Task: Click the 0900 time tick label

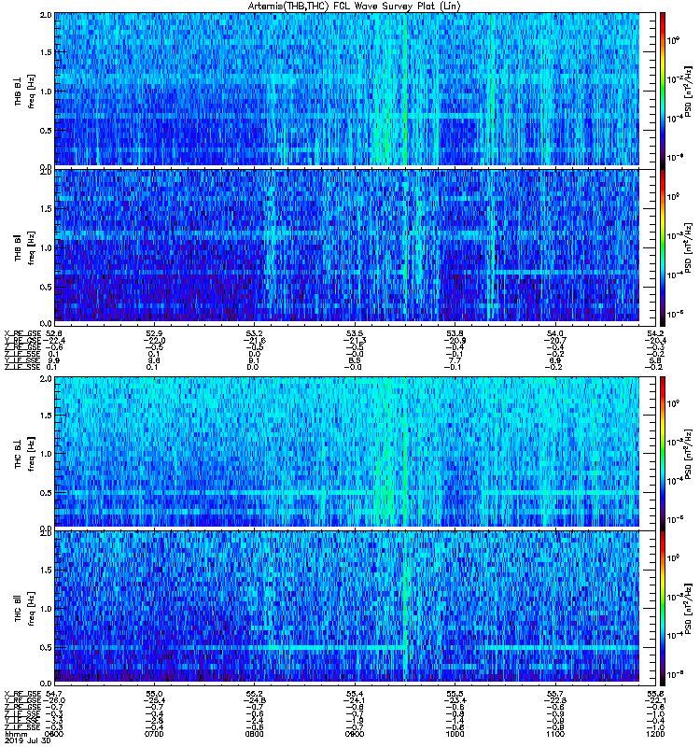Action: point(355,734)
